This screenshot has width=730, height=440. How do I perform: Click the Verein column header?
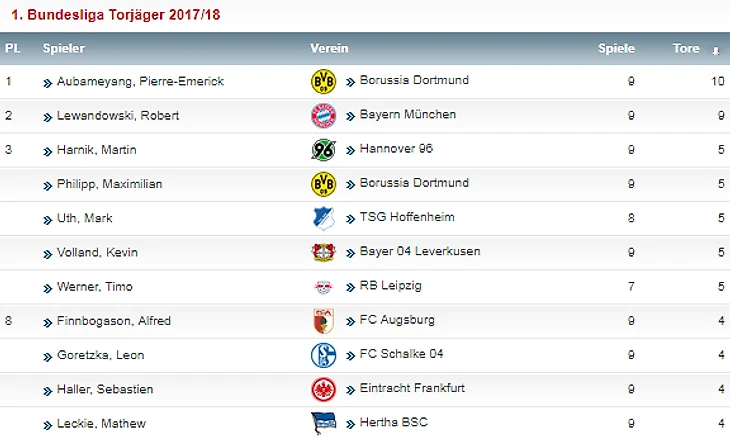329,48
